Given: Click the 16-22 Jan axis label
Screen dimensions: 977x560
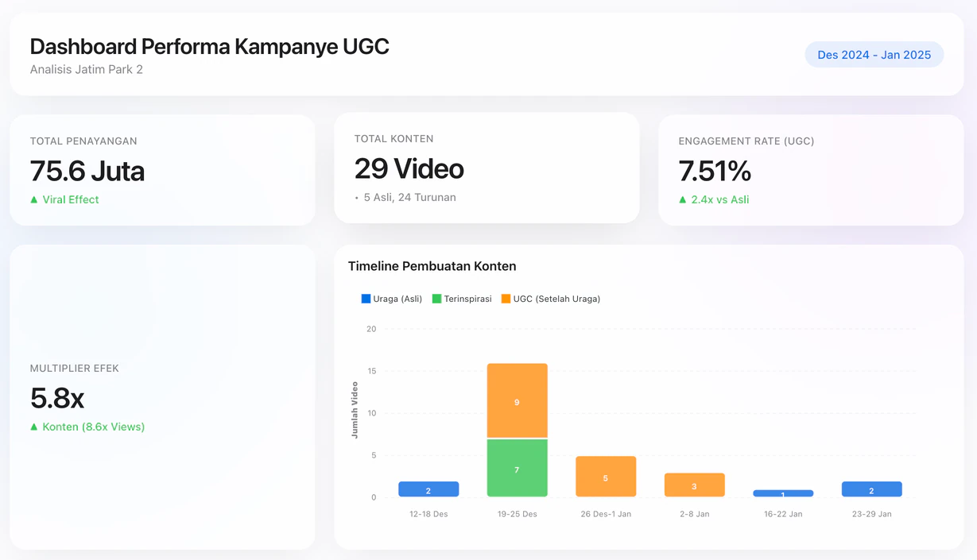Looking at the screenshot, I should 783,514.
